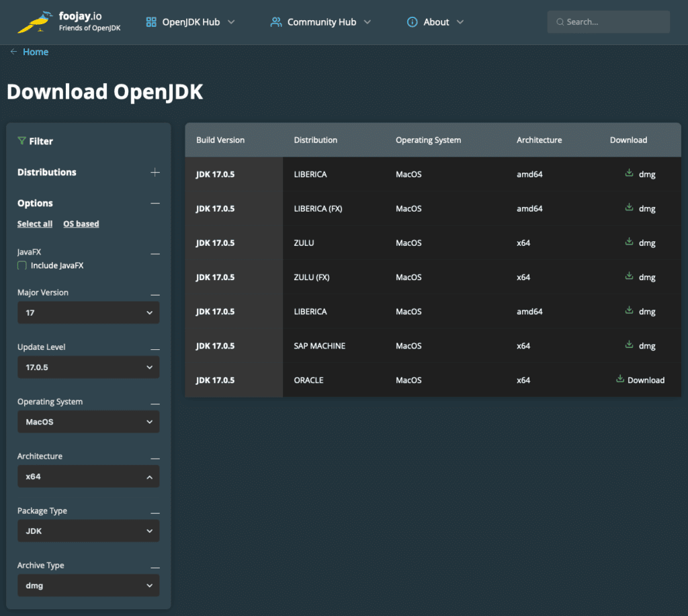Screen dimensions: 688x616
Task: Open the OpenJDK Hub menu
Action: (x=190, y=22)
